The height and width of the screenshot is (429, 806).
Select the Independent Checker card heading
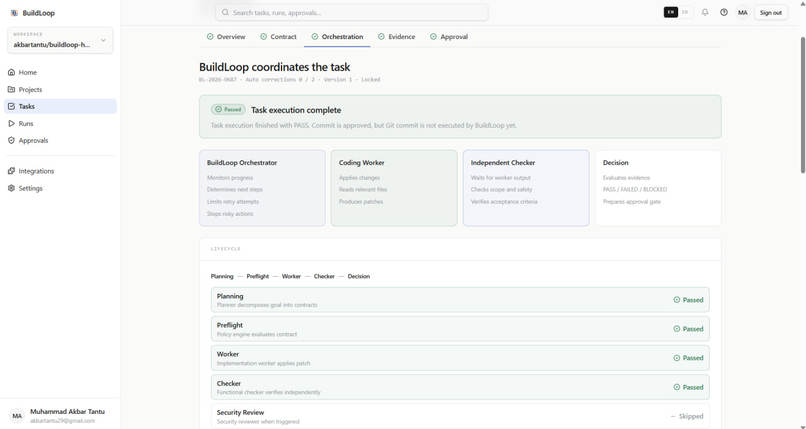pos(503,162)
